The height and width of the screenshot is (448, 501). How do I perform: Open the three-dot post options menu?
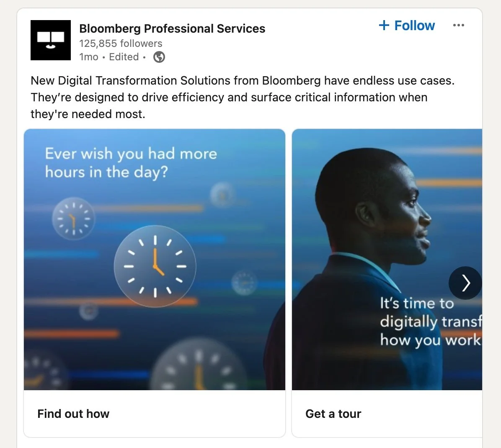click(x=459, y=25)
